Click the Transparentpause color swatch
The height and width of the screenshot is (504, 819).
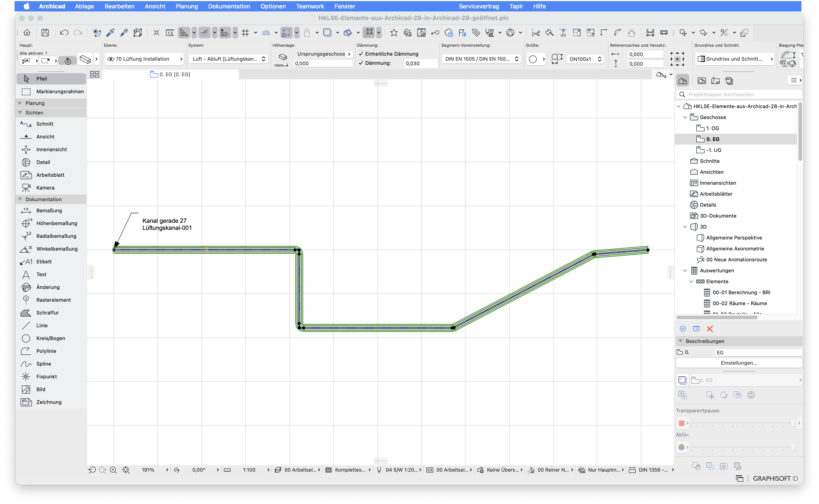pyautogui.click(x=681, y=423)
